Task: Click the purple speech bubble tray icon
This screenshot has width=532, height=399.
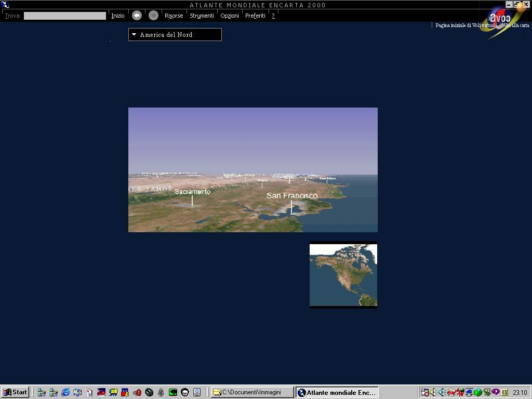Action: point(496,393)
